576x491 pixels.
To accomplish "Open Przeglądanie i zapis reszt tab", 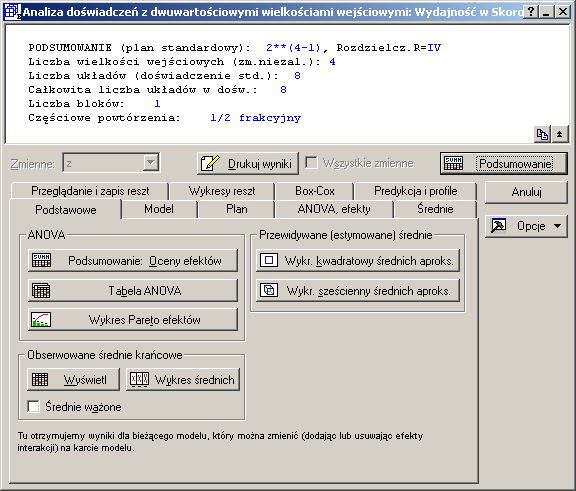I will pyautogui.click(x=90, y=191).
